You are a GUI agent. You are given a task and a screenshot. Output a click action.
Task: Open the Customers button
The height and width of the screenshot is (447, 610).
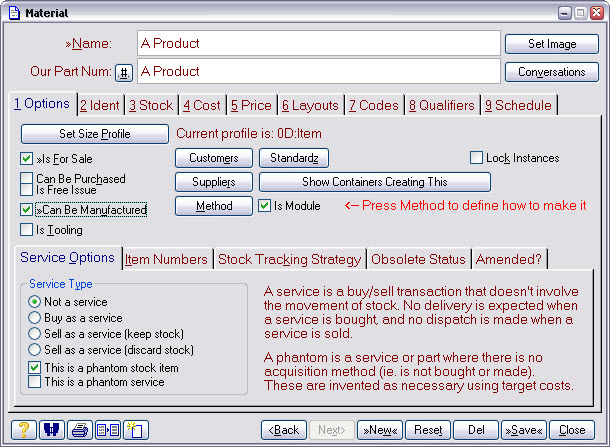(x=214, y=158)
